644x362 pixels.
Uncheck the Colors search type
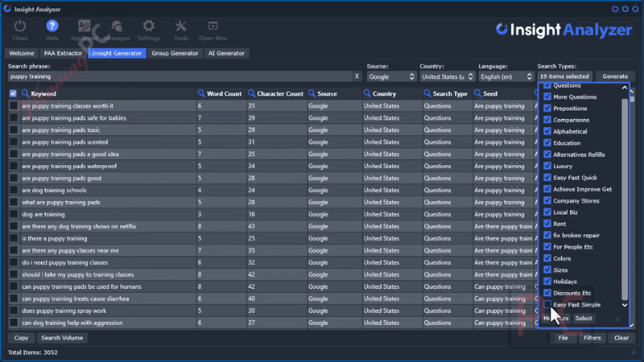[x=547, y=258]
